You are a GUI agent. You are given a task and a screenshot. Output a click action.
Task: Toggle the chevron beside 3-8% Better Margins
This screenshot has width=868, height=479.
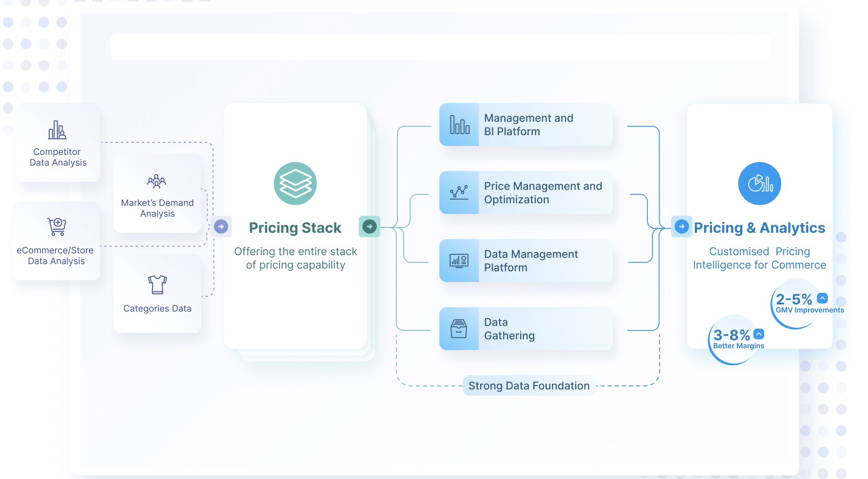tap(758, 333)
